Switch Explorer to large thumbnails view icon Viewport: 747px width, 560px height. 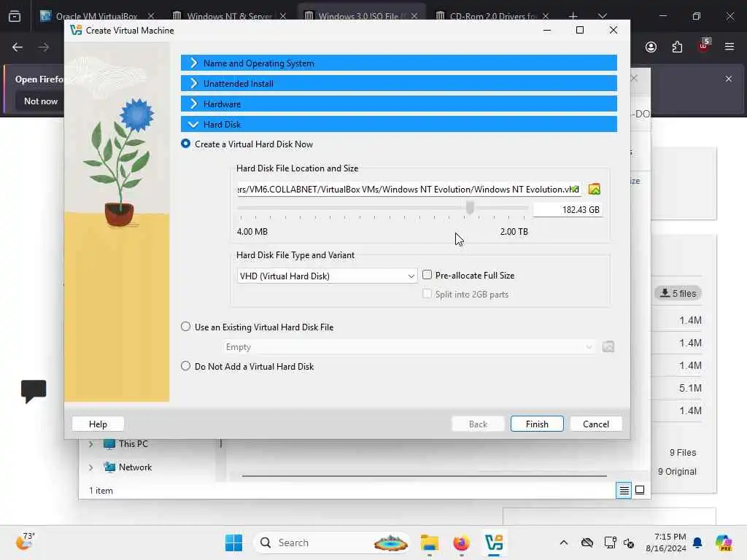[x=640, y=490]
